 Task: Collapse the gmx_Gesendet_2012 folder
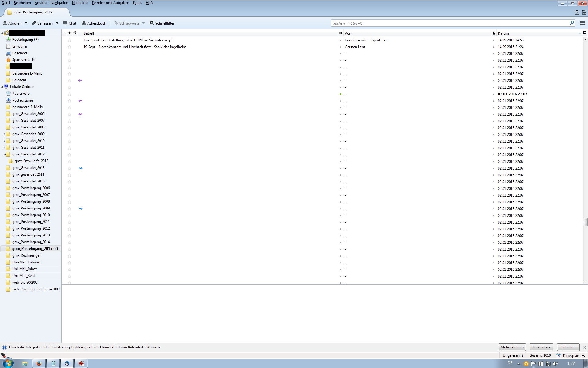pyautogui.click(x=4, y=154)
